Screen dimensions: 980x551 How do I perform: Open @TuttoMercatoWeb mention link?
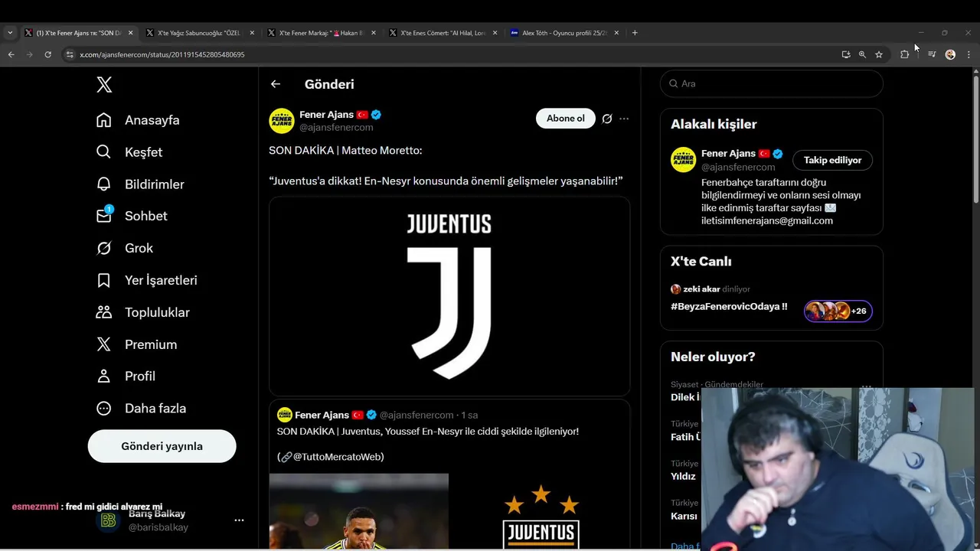(338, 457)
